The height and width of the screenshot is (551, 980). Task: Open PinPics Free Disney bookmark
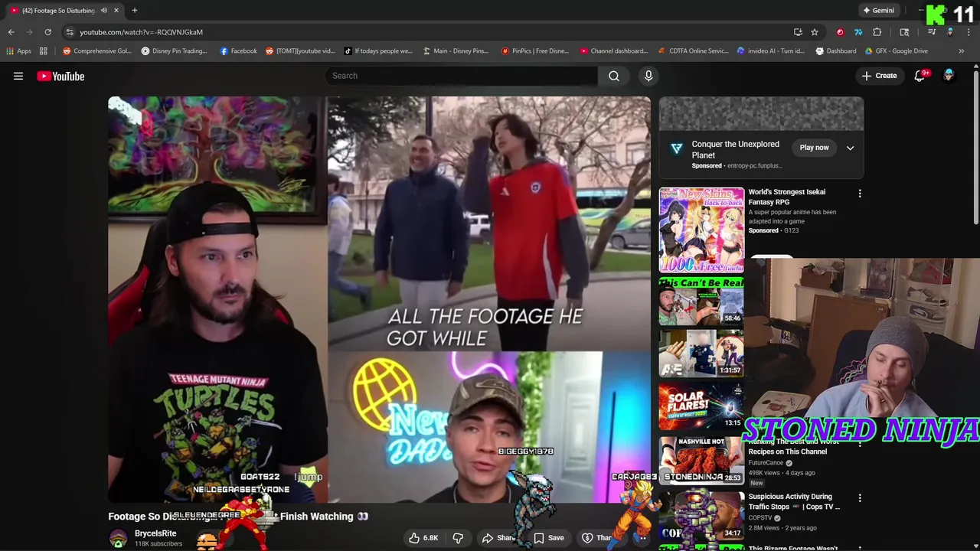534,51
